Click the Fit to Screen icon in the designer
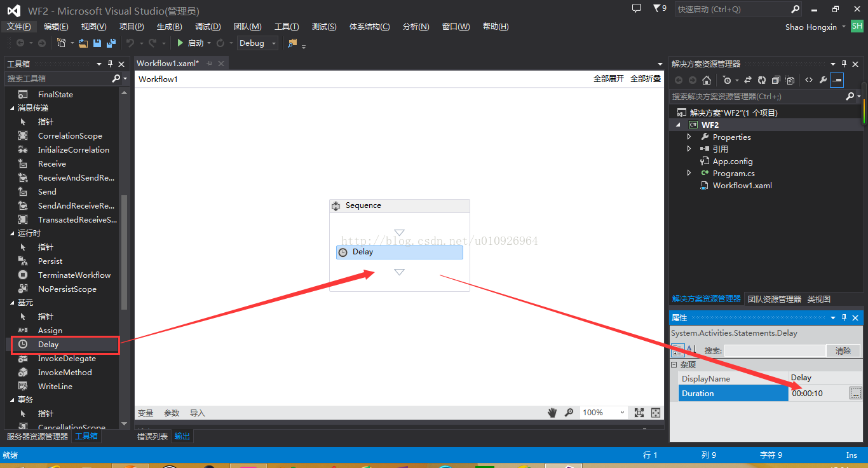This screenshot has height=468, width=868. click(x=639, y=413)
